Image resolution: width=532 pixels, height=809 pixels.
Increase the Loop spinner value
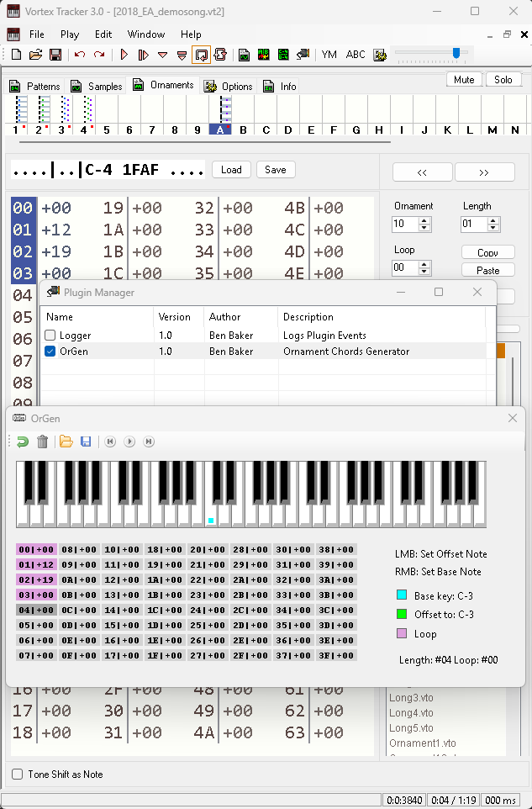point(424,264)
